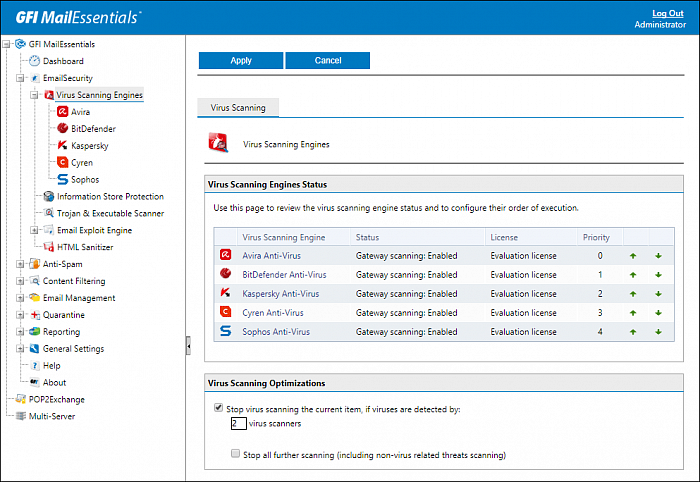The height and width of the screenshot is (482, 700).
Task: Move BitDefender Anti-Virus priority down
Action: point(658,275)
